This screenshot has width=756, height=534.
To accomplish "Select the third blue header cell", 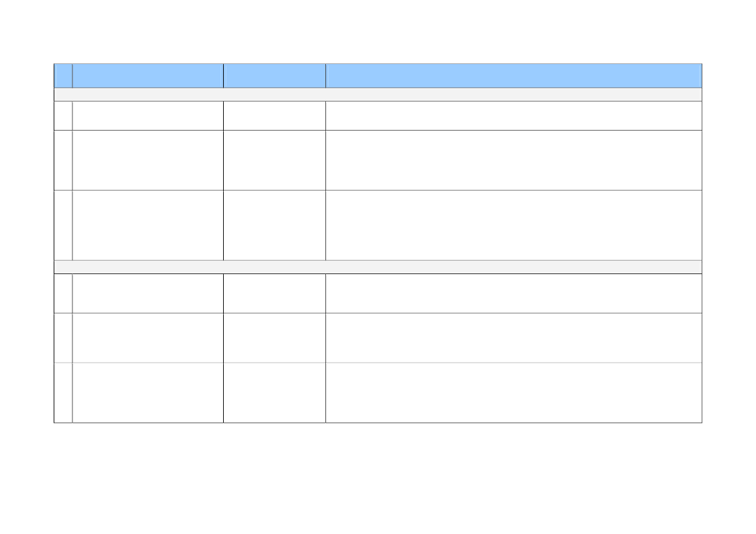I will coord(275,76).
